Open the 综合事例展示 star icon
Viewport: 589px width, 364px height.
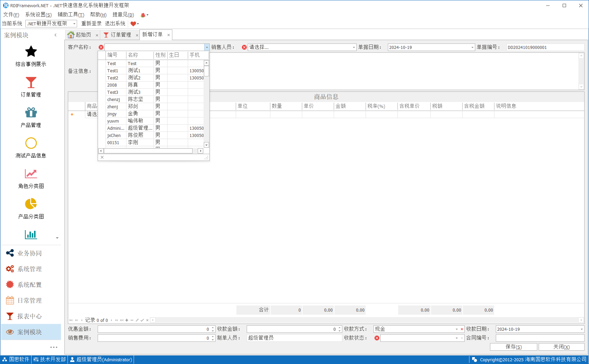tap(31, 52)
